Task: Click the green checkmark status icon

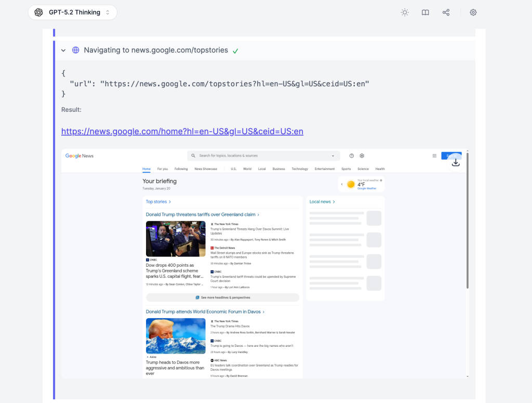Action: point(235,51)
